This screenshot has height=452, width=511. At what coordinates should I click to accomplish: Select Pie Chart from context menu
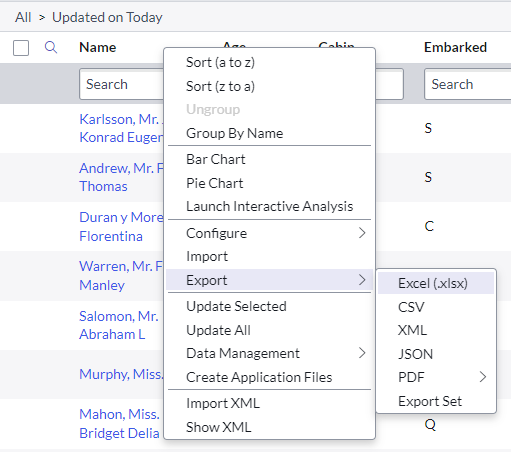269,183
